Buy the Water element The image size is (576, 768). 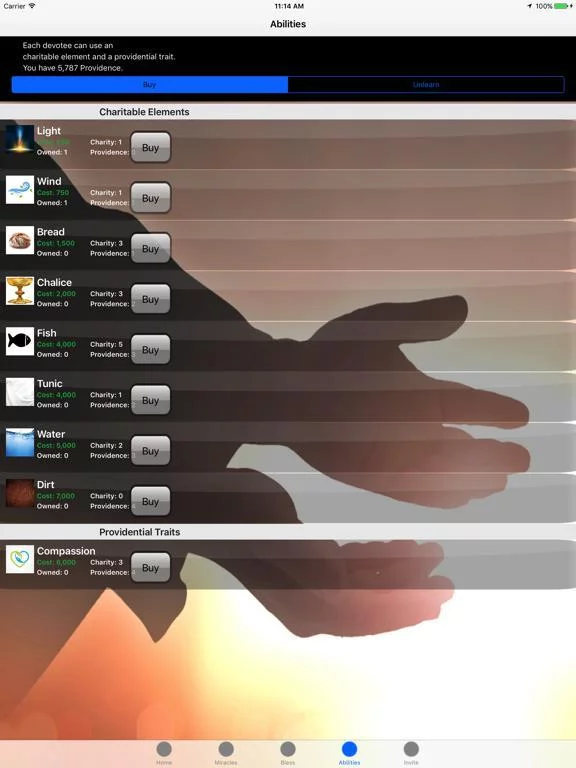tap(150, 451)
